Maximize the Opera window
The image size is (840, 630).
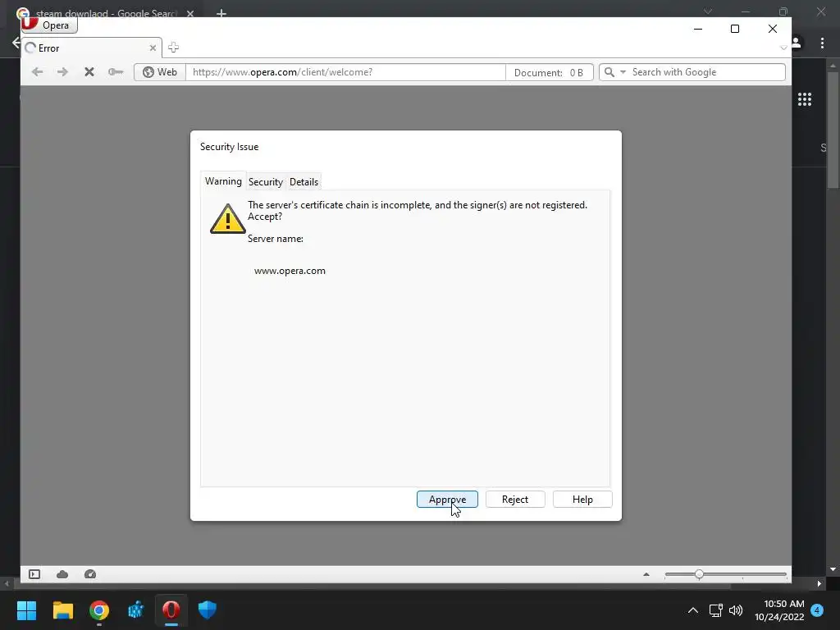[735, 29]
